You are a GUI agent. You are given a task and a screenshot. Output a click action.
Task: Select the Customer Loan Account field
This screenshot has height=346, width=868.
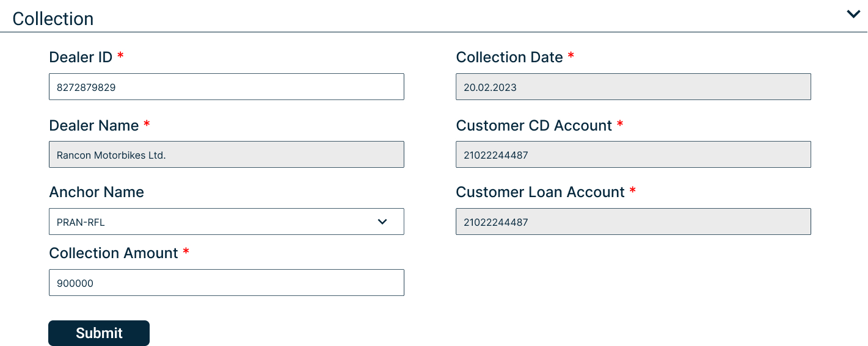[x=633, y=222]
